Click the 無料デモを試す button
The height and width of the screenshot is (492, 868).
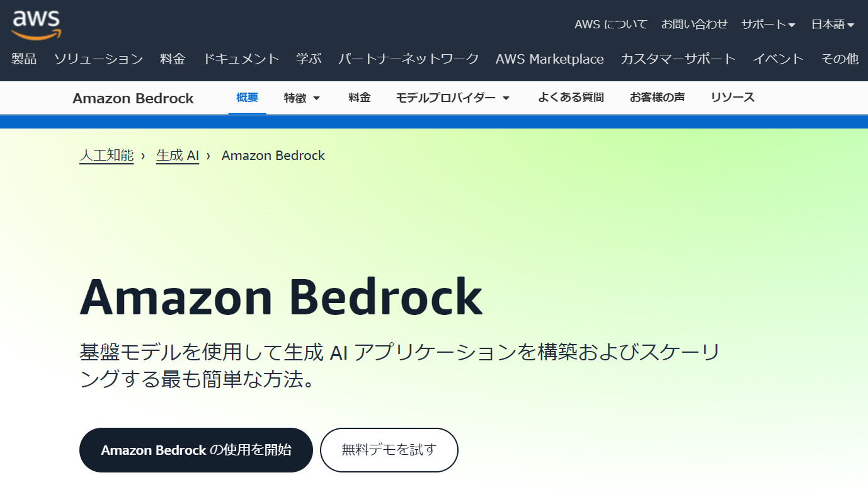point(389,450)
